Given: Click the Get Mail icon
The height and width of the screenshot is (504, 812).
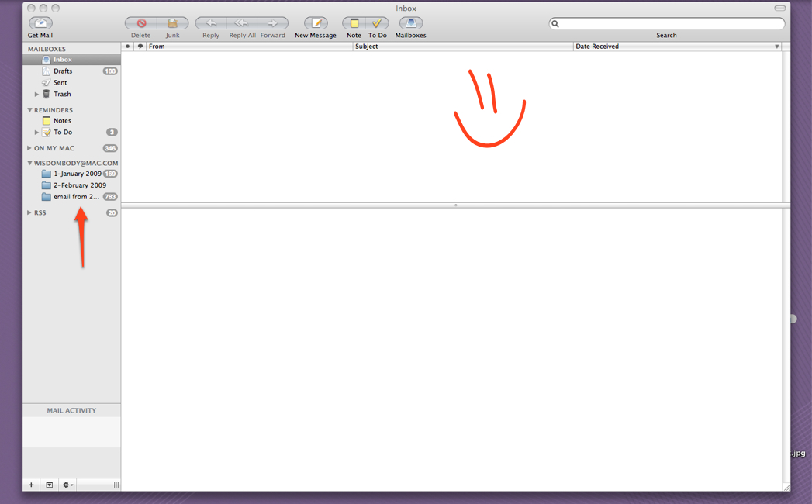Looking at the screenshot, I should coord(40,24).
